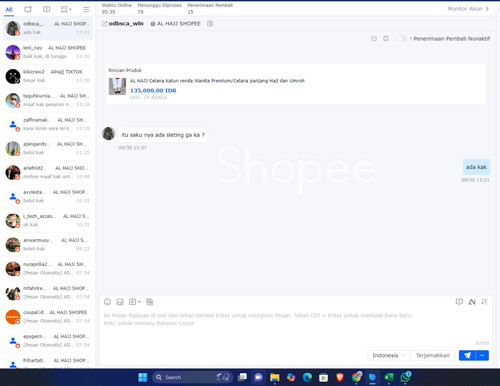This screenshot has height=386, width=500.
Task: Open Excel from the taskbar
Action: click(389, 377)
